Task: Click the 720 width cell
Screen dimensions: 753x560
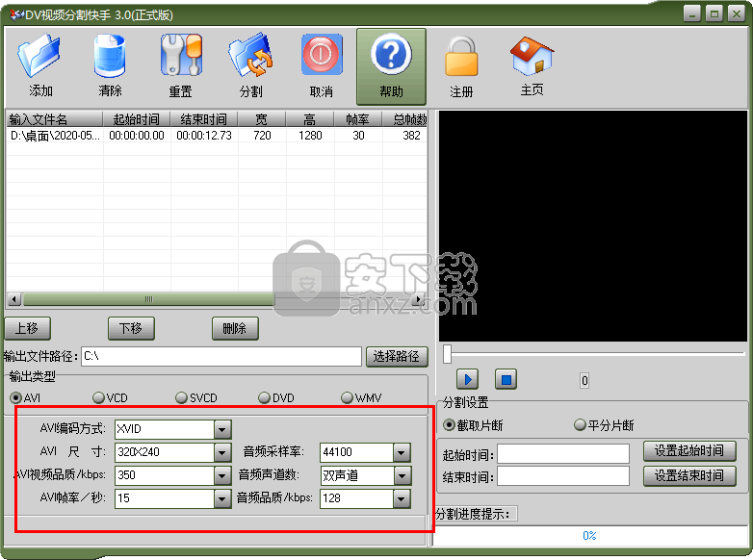Action: click(262, 136)
